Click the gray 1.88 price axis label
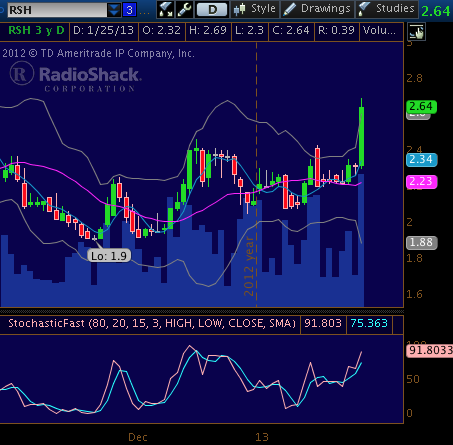 [421, 242]
